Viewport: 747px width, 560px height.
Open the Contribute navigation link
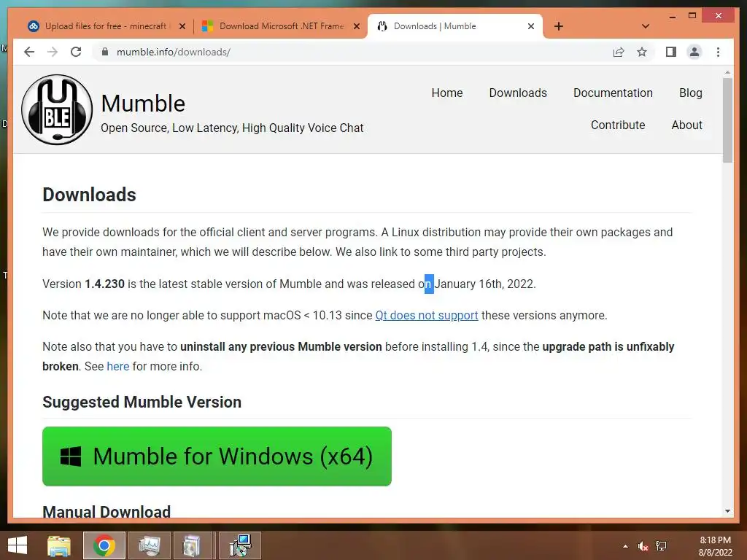pos(618,125)
